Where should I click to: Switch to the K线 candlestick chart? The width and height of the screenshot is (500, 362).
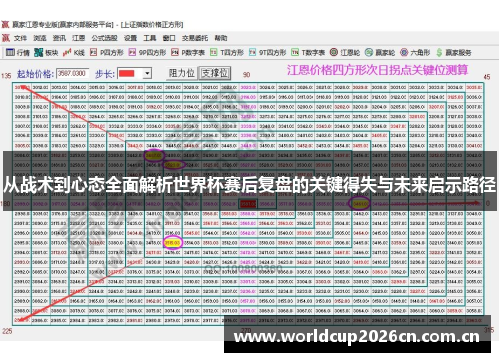[x=74, y=52]
